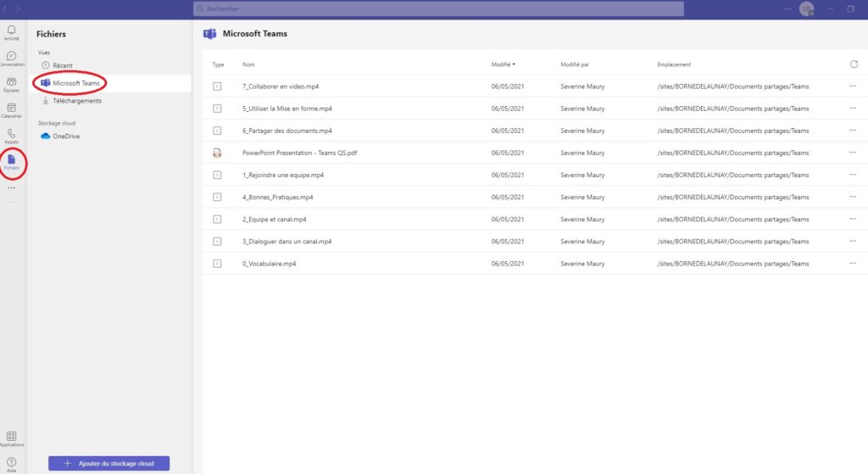Open Conversation in the left rail
The height and width of the screenshot is (474, 868).
[11, 58]
